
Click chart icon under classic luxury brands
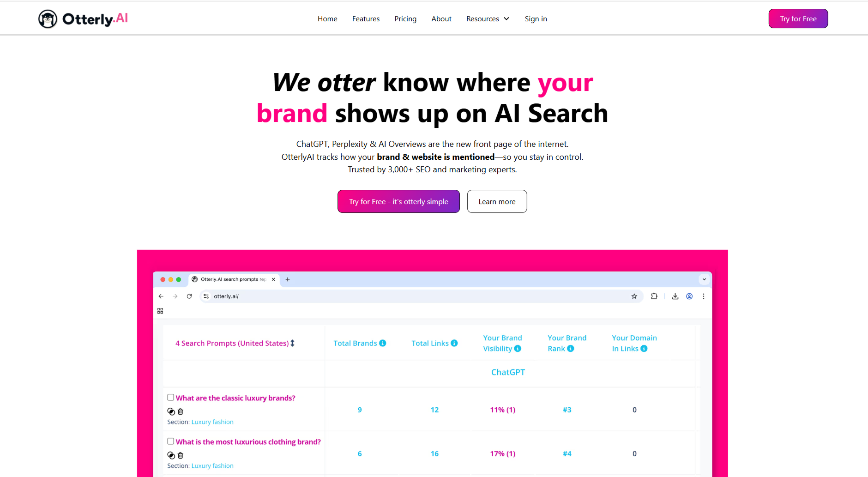click(171, 411)
